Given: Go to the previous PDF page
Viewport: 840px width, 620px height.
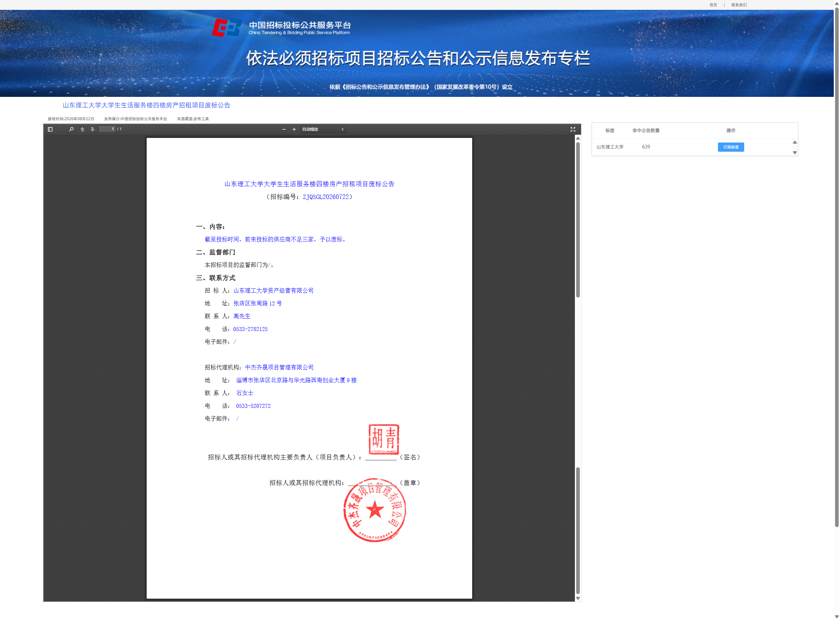Looking at the screenshot, I should click(x=82, y=129).
